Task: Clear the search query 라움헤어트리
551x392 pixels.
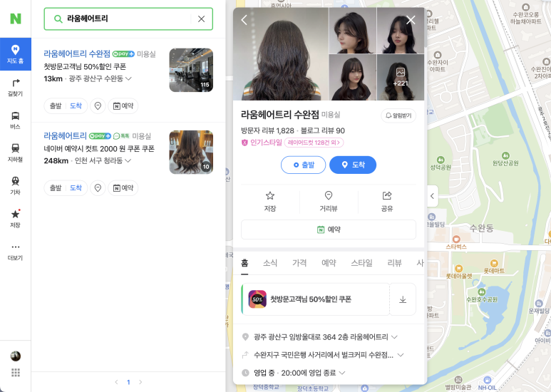Action: [x=201, y=19]
